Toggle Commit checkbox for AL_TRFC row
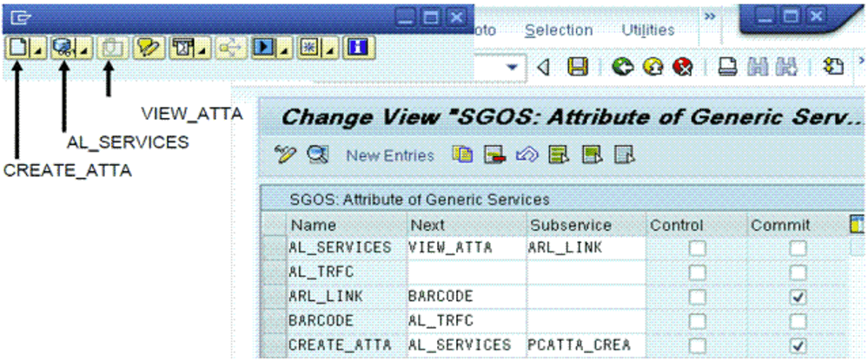 [798, 272]
